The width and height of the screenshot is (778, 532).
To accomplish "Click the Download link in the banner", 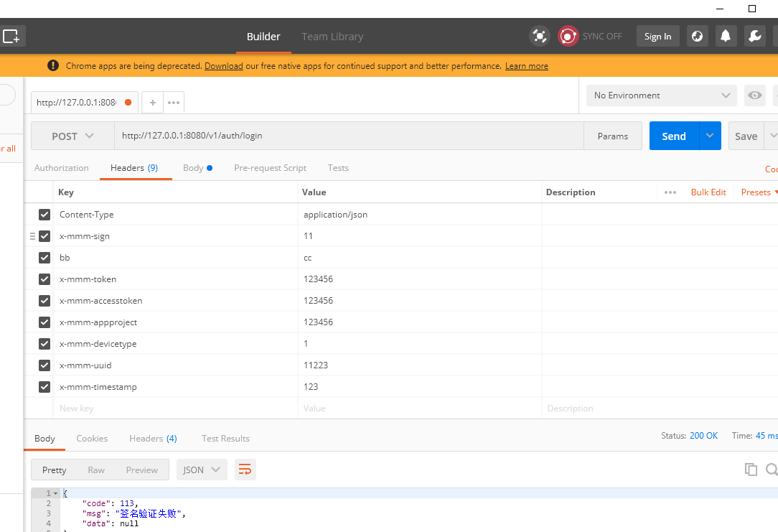I will click(x=224, y=65).
